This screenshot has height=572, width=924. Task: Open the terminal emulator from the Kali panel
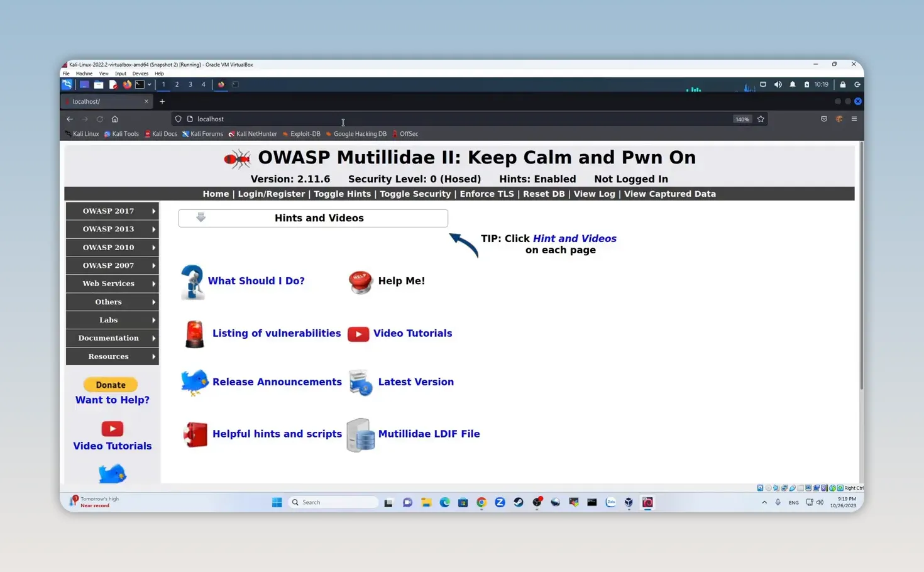(x=140, y=84)
